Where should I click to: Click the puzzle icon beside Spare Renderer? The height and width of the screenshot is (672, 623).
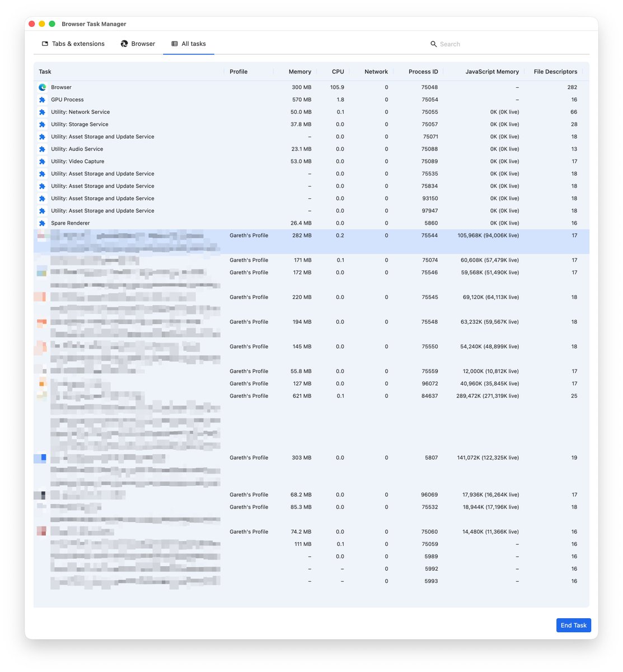42,223
